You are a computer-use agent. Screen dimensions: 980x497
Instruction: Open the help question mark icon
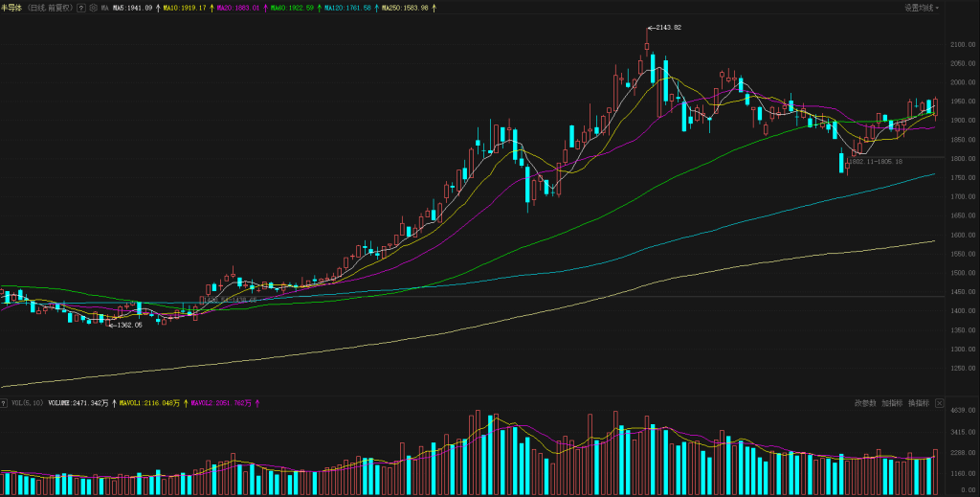pos(79,8)
